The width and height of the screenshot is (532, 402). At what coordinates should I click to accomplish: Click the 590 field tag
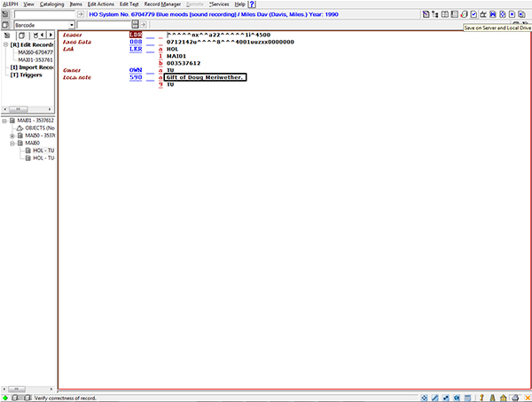(x=135, y=78)
